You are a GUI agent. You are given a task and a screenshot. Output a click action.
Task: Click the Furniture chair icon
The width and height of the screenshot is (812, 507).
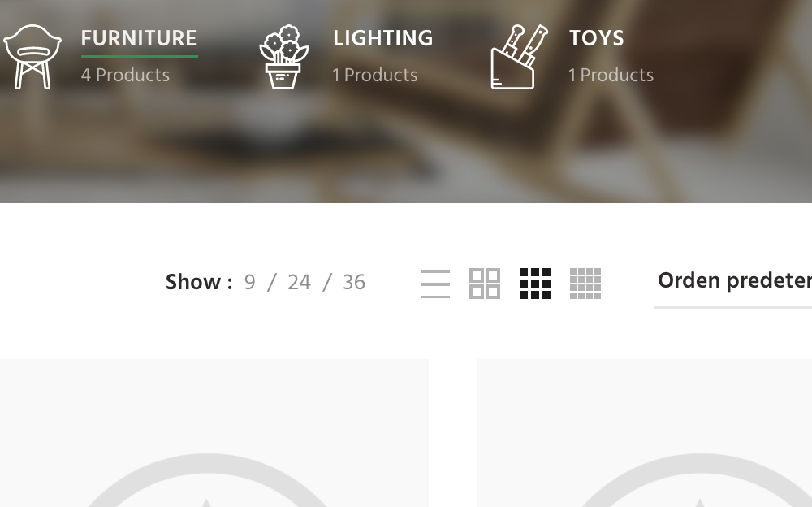point(32,57)
